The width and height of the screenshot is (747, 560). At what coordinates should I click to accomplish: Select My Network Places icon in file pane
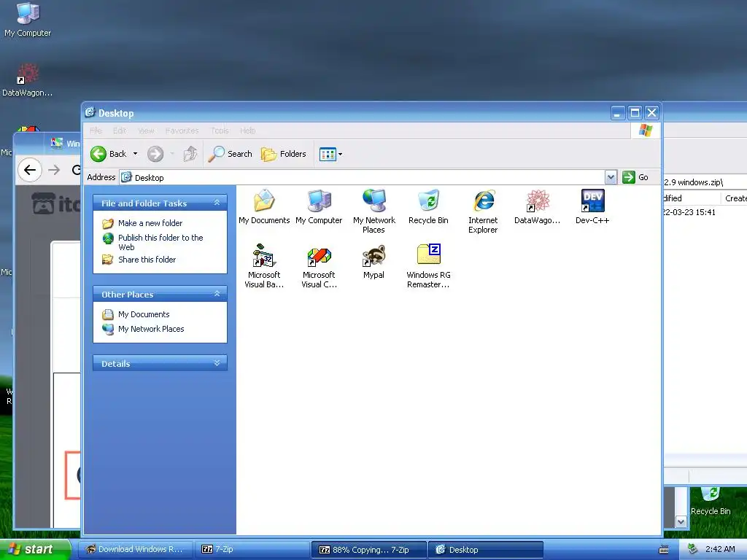(x=374, y=211)
